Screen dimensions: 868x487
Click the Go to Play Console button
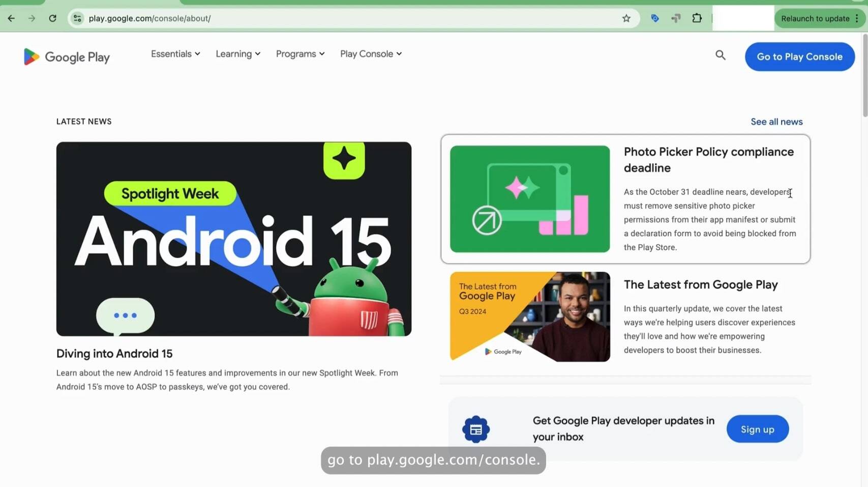pyautogui.click(x=799, y=56)
